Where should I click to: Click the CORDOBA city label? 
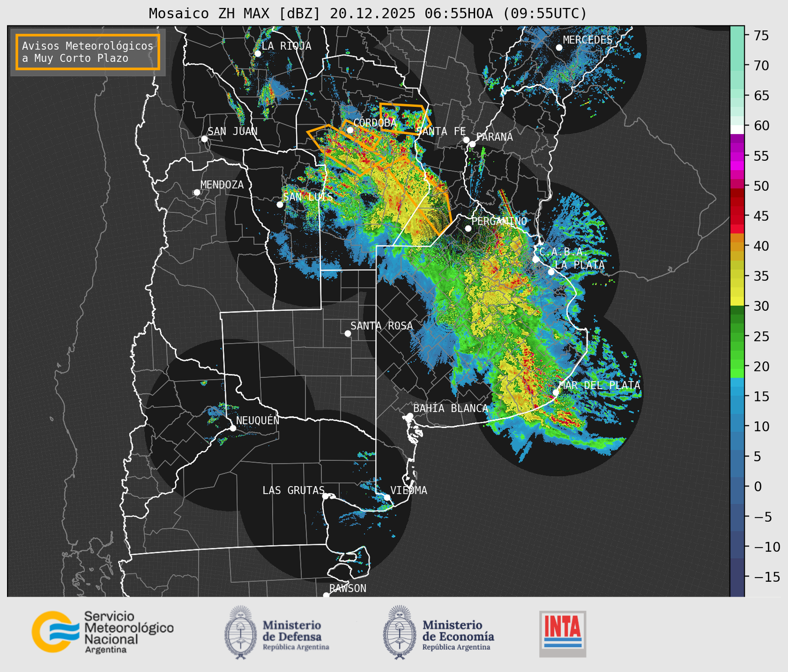(x=375, y=123)
